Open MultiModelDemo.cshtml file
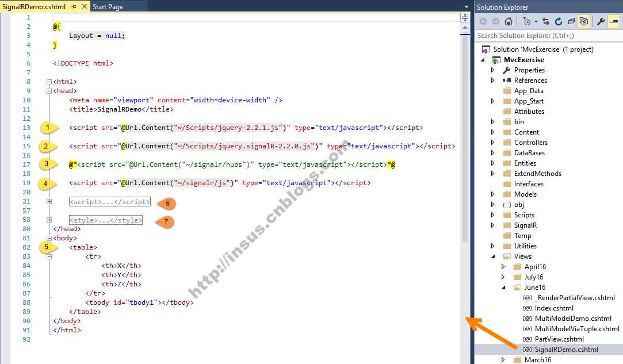Viewport: 623px width, 364px height. click(x=573, y=319)
